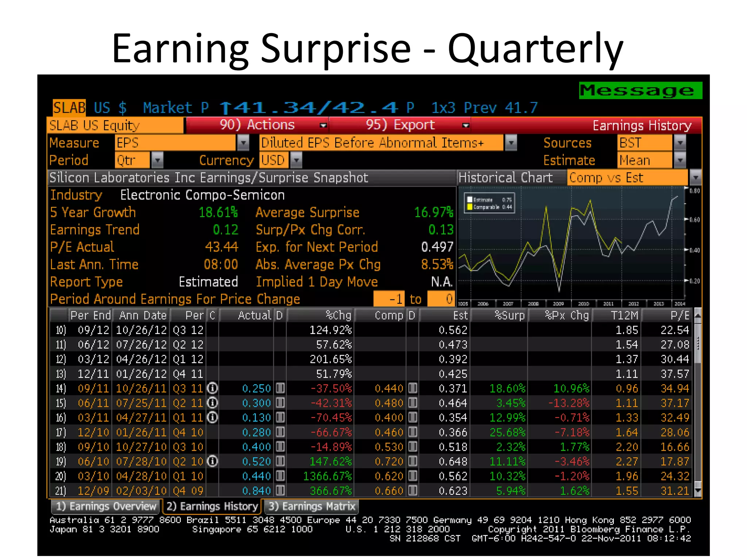This screenshot has width=747, height=560.
Task: Click detail icon beside Actual 0.840
Action: (280, 490)
